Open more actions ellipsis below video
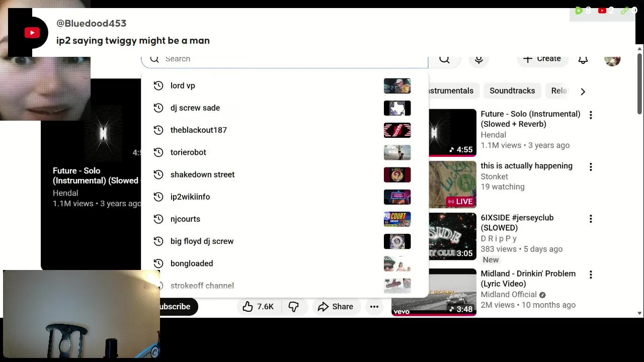Image resolution: width=644 pixels, height=362 pixels. tap(374, 307)
